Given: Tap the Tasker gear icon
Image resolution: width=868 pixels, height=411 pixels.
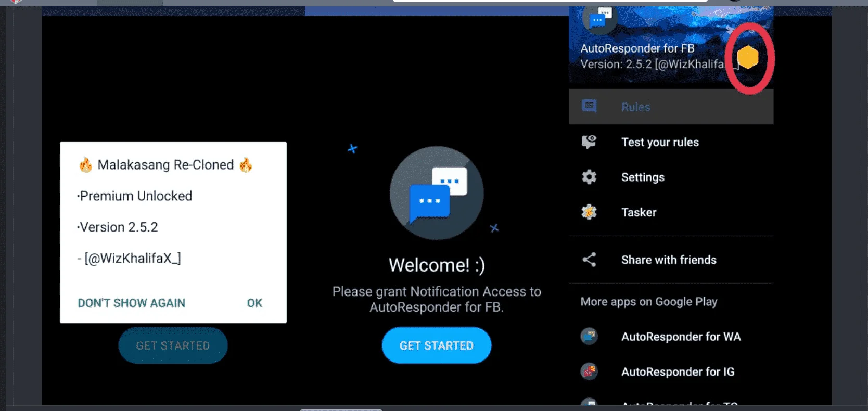Looking at the screenshot, I should click(x=589, y=212).
